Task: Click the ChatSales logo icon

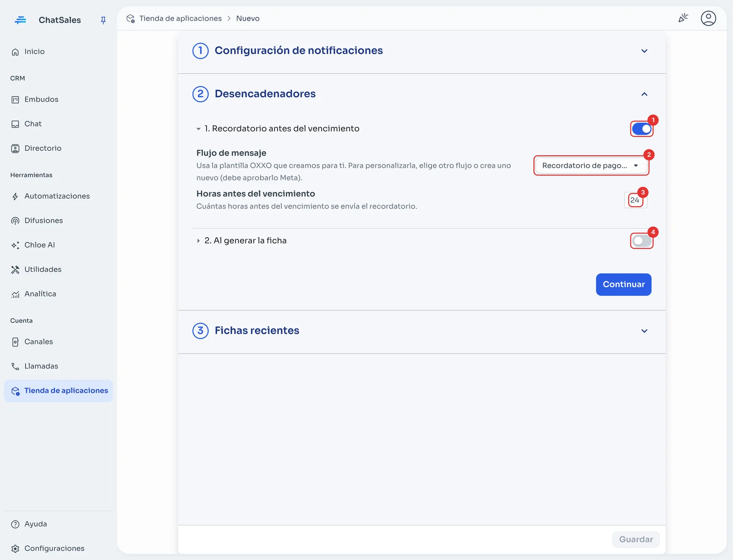Action: 20,20
